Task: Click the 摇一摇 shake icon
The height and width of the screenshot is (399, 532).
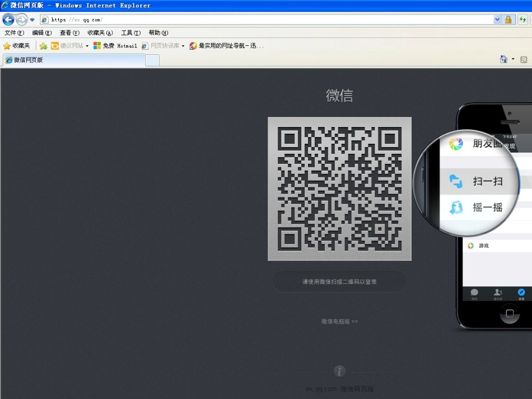Action: (456, 208)
